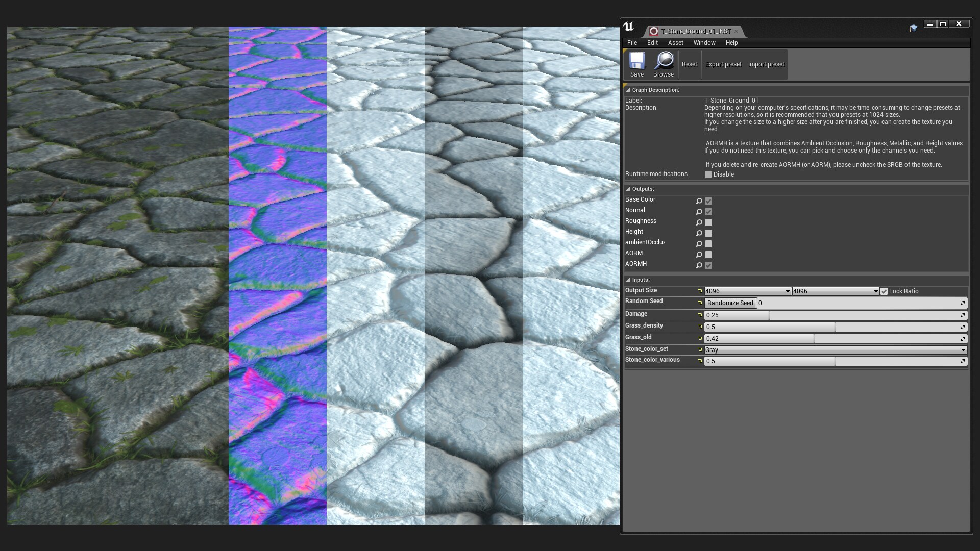
Task: Open the first Output Size 4096 dropdown
Action: 747,291
